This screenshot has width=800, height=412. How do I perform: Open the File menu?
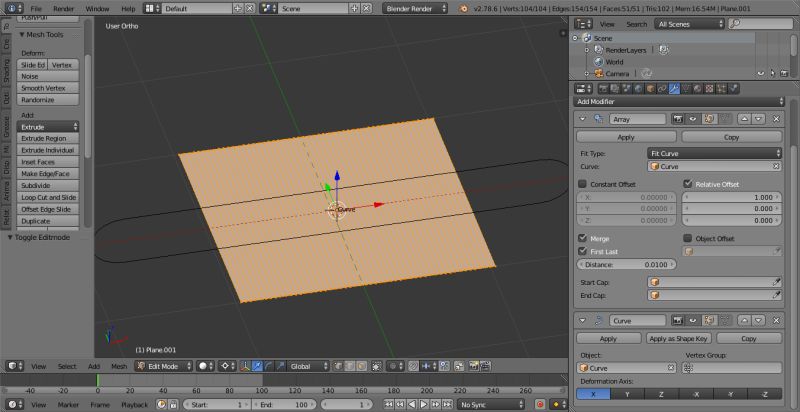(36, 9)
